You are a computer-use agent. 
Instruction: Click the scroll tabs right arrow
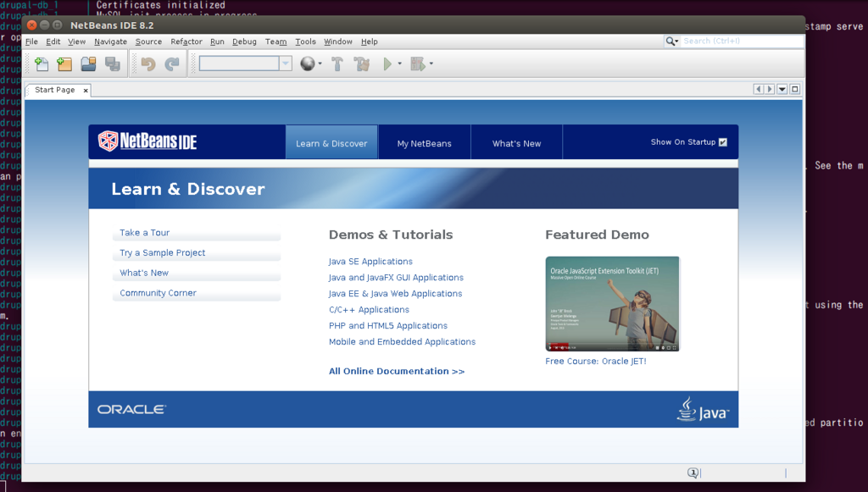769,89
